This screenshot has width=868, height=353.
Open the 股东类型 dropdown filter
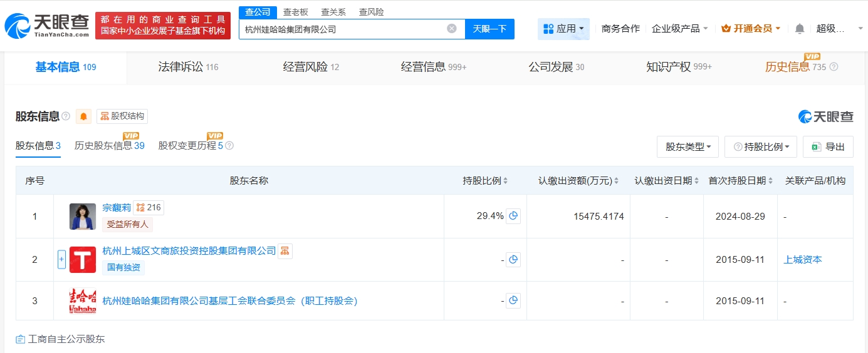[x=688, y=147]
